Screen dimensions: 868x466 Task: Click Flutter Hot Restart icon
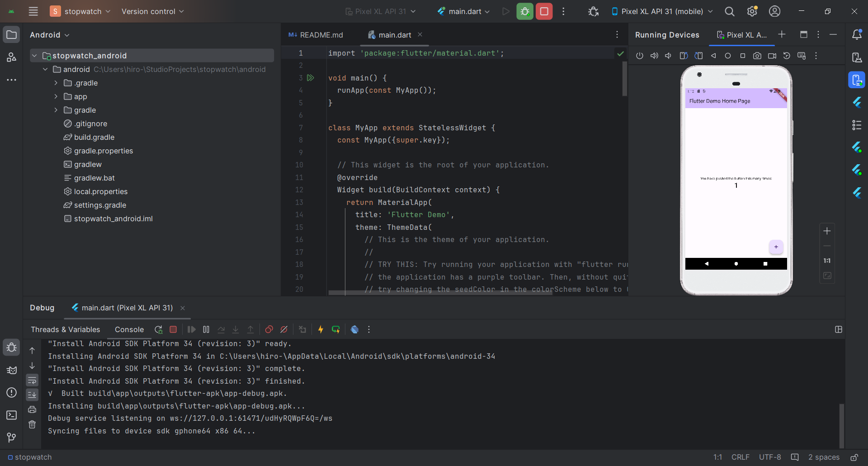pos(336,329)
